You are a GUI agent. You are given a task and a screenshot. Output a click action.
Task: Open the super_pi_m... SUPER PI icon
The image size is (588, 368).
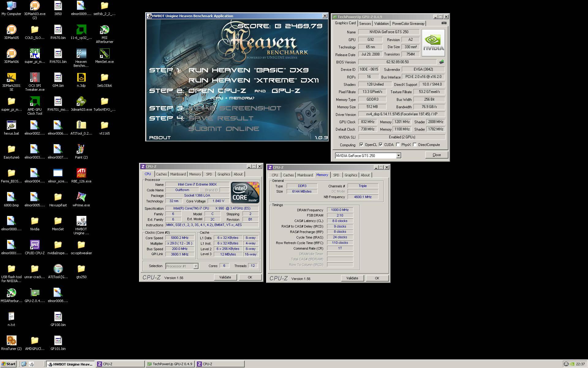coord(35,56)
